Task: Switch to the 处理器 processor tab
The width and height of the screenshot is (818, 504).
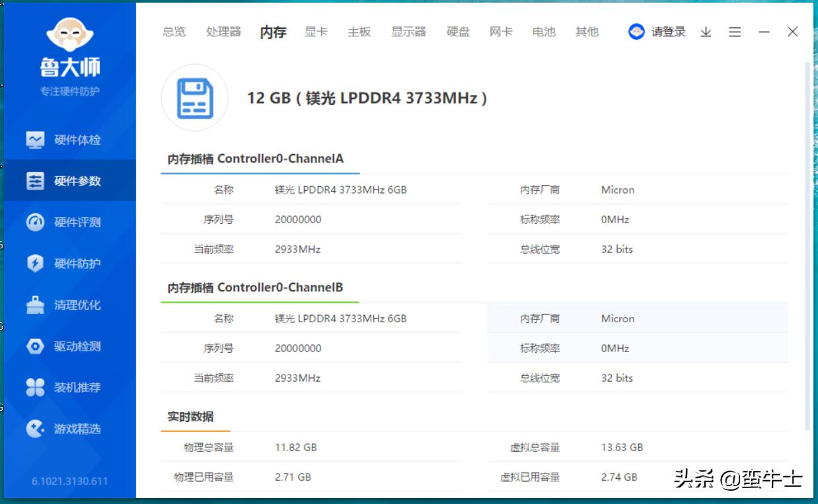Action: [224, 31]
